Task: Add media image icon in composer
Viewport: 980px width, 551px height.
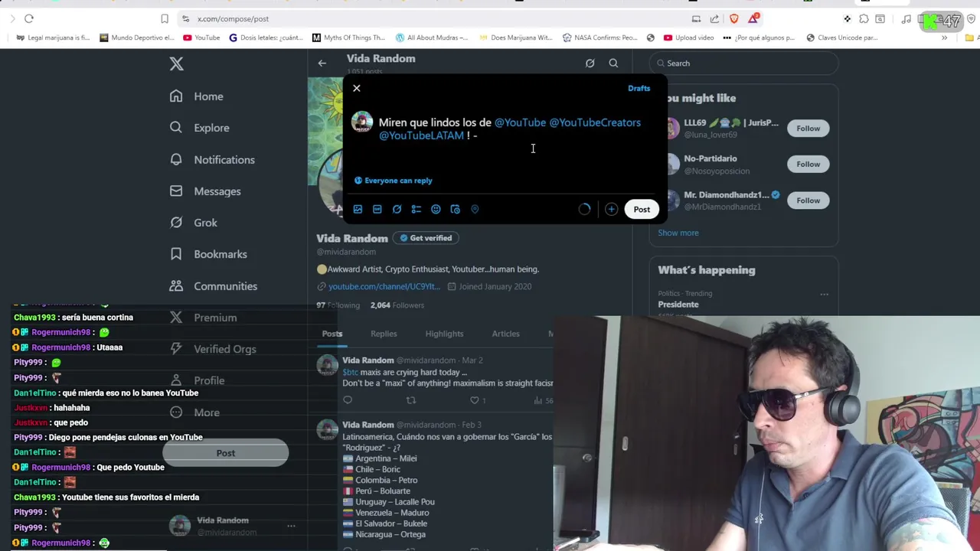Action: tap(358, 209)
